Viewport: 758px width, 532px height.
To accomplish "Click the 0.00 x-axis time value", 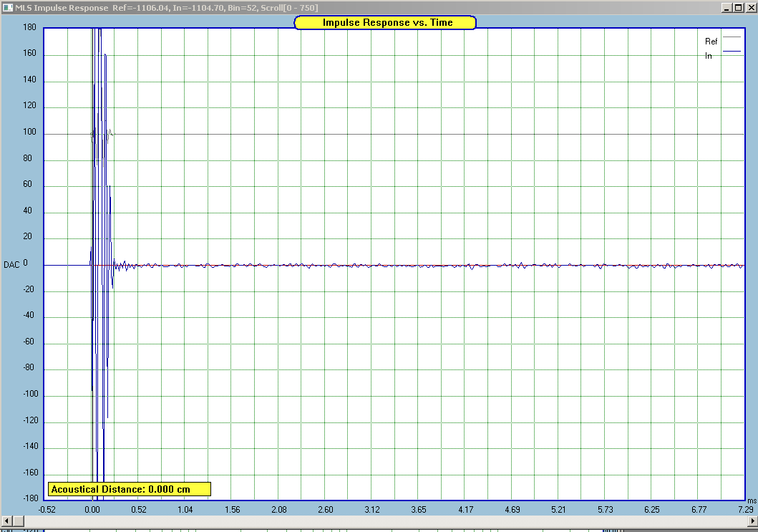I will tap(92, 509).
